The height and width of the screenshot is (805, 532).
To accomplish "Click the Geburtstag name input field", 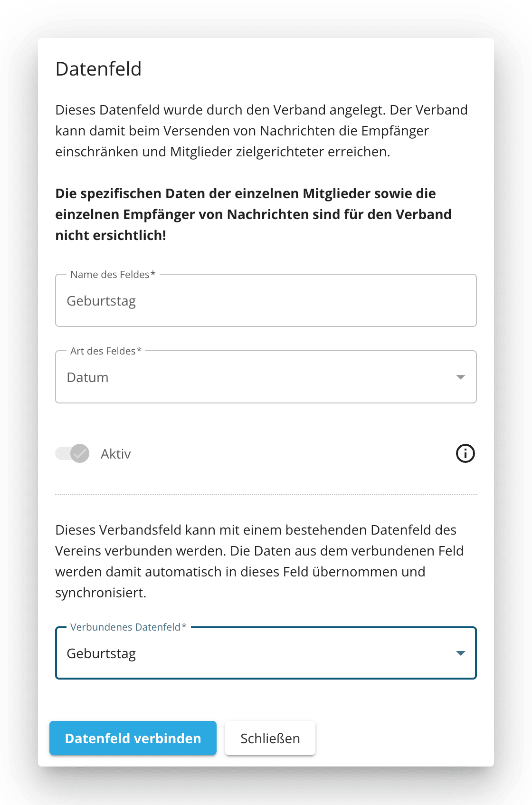I will pyautogui.click(x=266, y=301).
